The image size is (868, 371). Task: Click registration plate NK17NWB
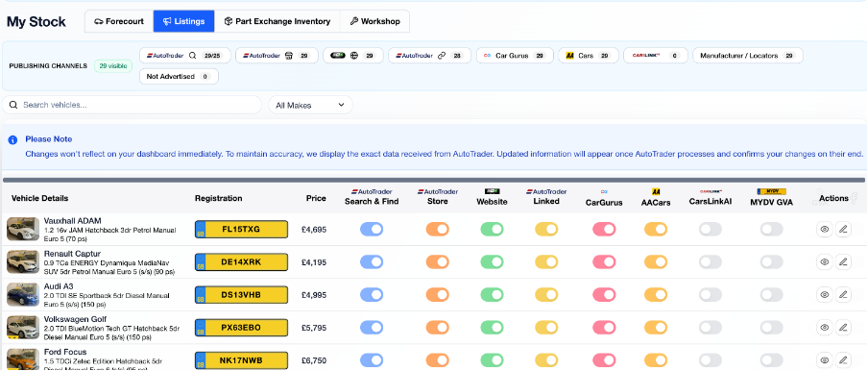pos(241,359)
